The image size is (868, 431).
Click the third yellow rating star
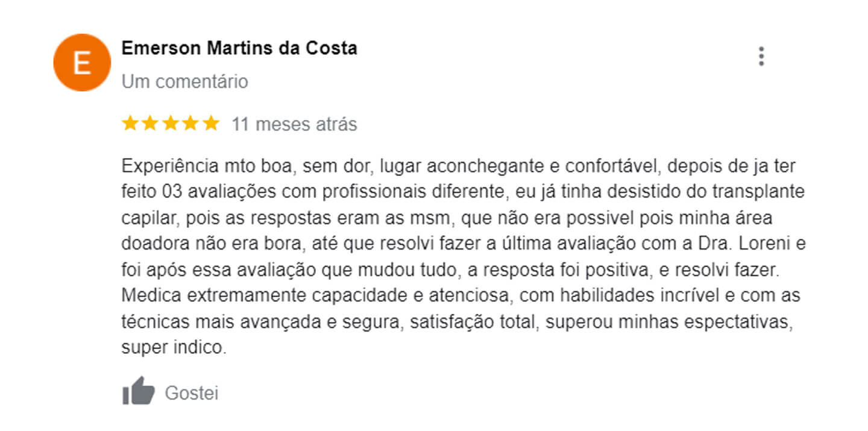pos(171,124)
